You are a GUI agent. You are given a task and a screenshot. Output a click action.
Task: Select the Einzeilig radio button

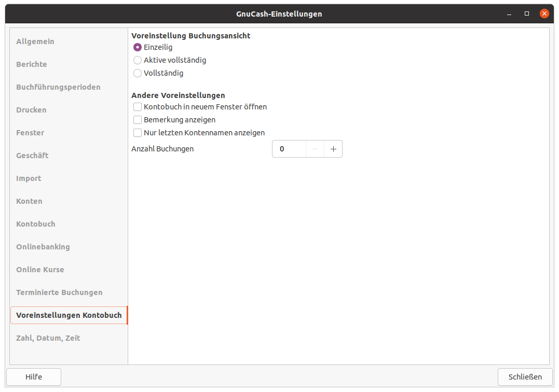pos(138,47)
